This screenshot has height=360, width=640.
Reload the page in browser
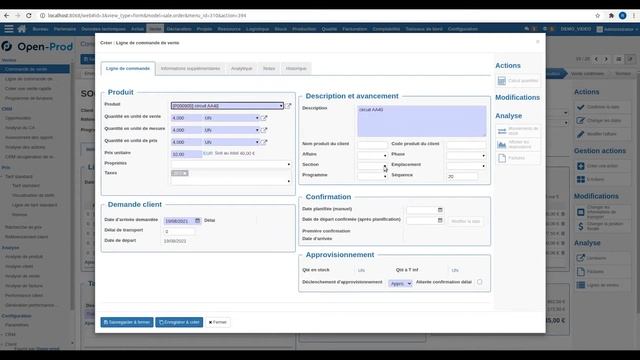[x=29, y=16]
